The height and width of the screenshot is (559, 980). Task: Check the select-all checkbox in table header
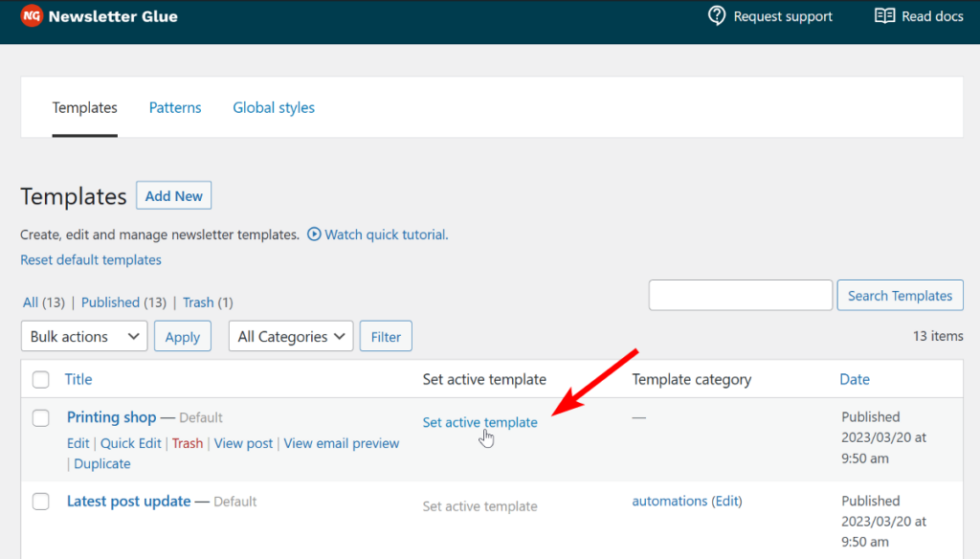click(x=40, y=379)
